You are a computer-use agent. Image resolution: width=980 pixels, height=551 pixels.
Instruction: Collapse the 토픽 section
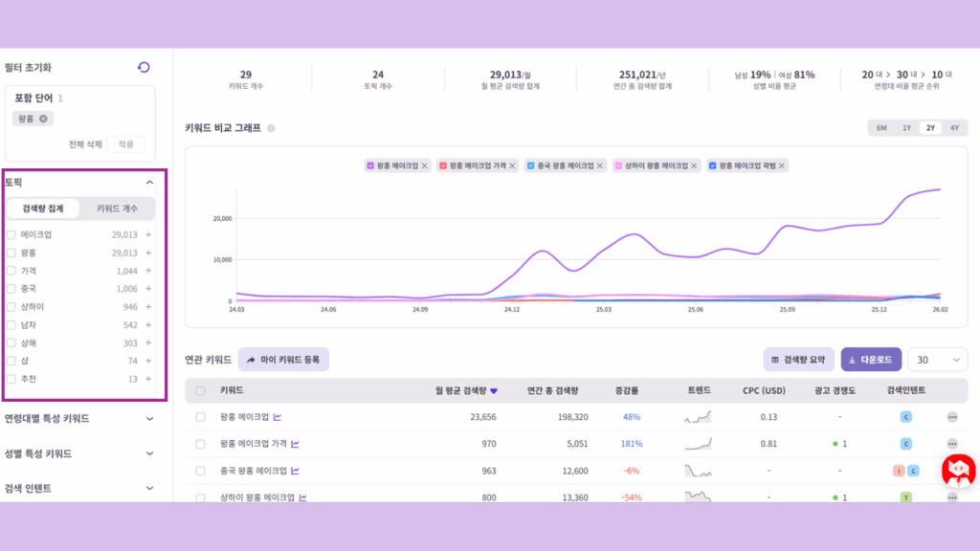click(149, 182)
